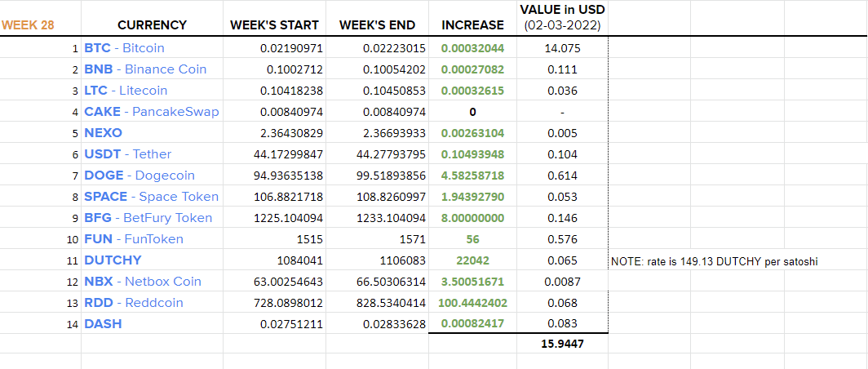This screenshot has width=868, height=369.
Task: Select Litecoin increase 0.00032615
Action: (x=473, y=91)
